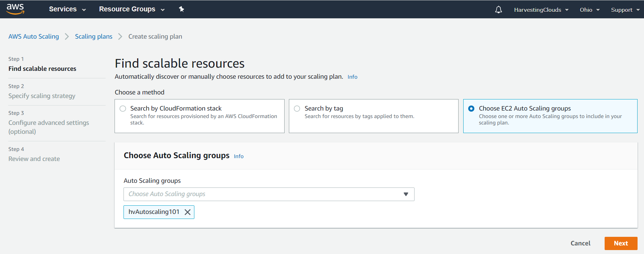The width and height of the screenshot is (644, 254).
Task: Go to Scaling plans breadcrumb
Action: [x=93, y=36]
